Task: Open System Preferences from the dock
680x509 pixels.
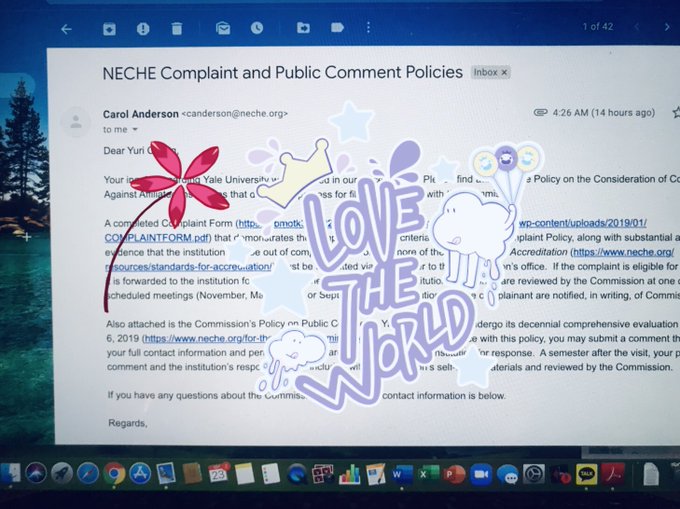Action: [x=533, y=474]
